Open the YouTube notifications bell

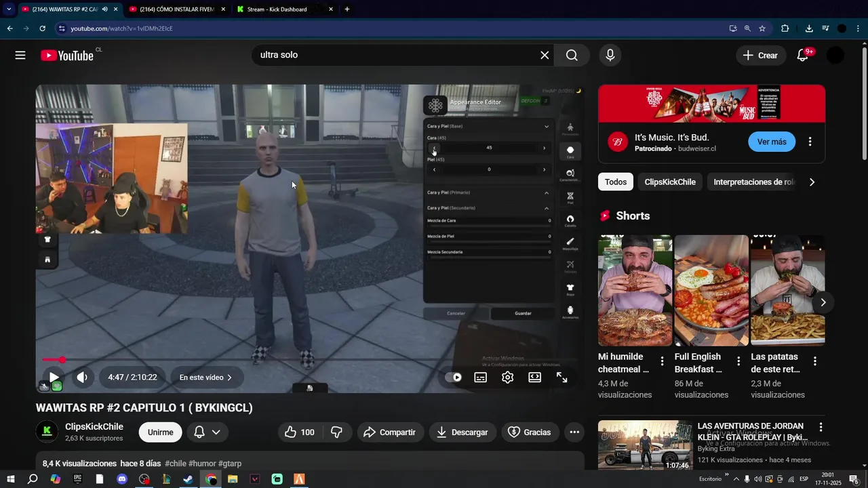tap(803, 56)
